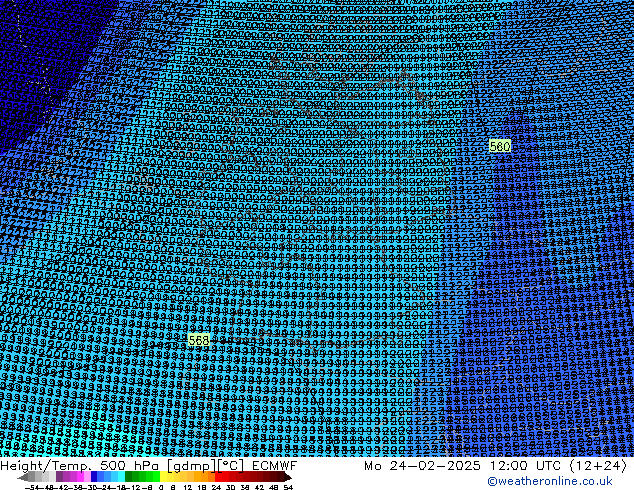634x490 pixels.
Task: Click the -54 value under the color scale
Action: click(x=32, y=487)
